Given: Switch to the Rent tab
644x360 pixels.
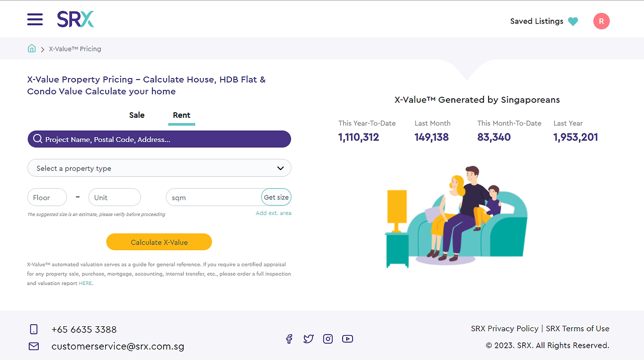Looking at the screenshot, I should 182,115.
